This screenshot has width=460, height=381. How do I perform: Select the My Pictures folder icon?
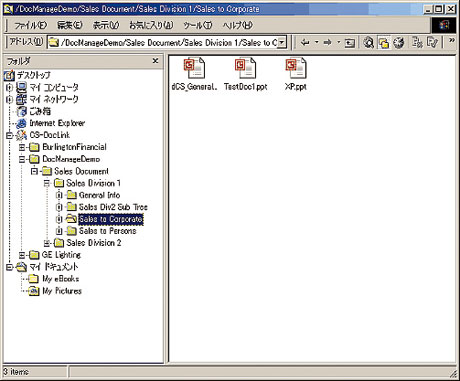pos(34,291)
